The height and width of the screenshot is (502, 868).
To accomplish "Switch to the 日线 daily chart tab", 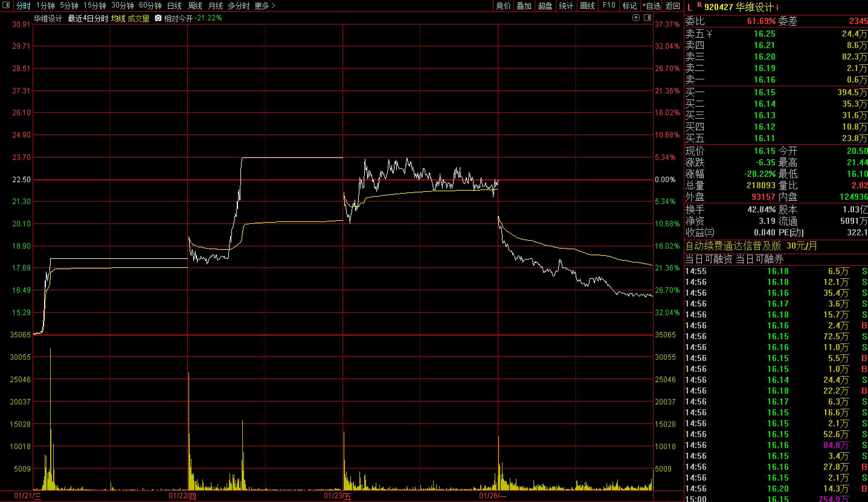I will [x=174, y=6].
